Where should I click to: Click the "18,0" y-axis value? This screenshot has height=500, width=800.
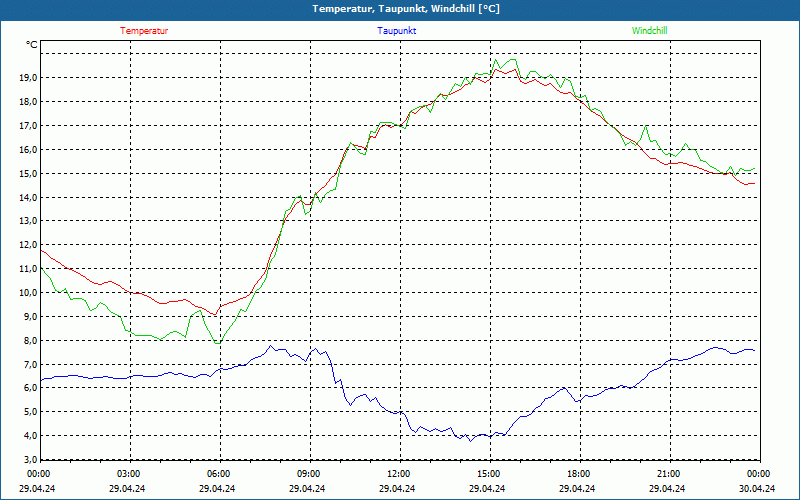28,102
